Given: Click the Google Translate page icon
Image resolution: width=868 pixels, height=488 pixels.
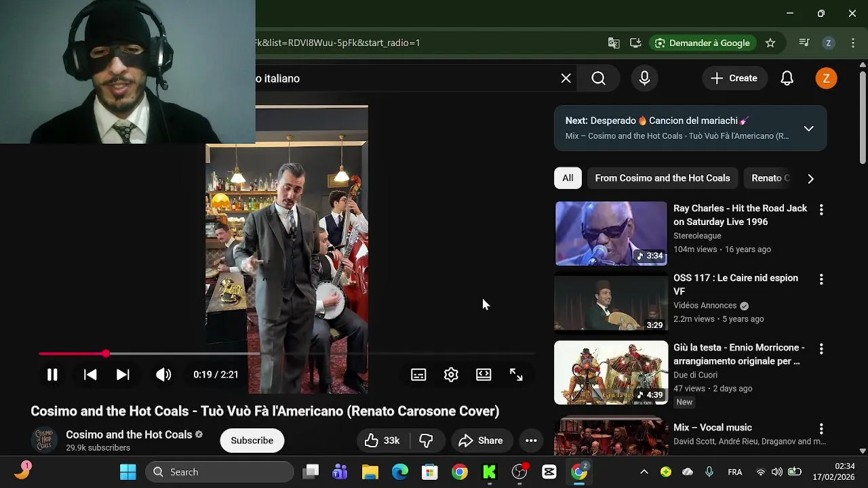Looking at the screenshot, I should pyautogui.click(x=614, y=43).
